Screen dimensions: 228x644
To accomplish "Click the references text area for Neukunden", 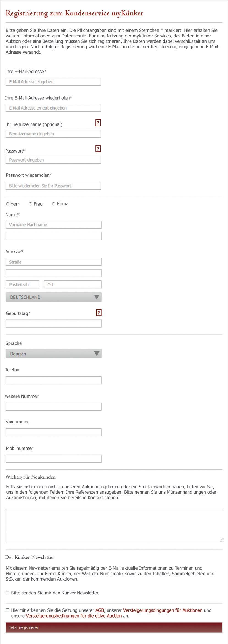I will click(115, 525).
